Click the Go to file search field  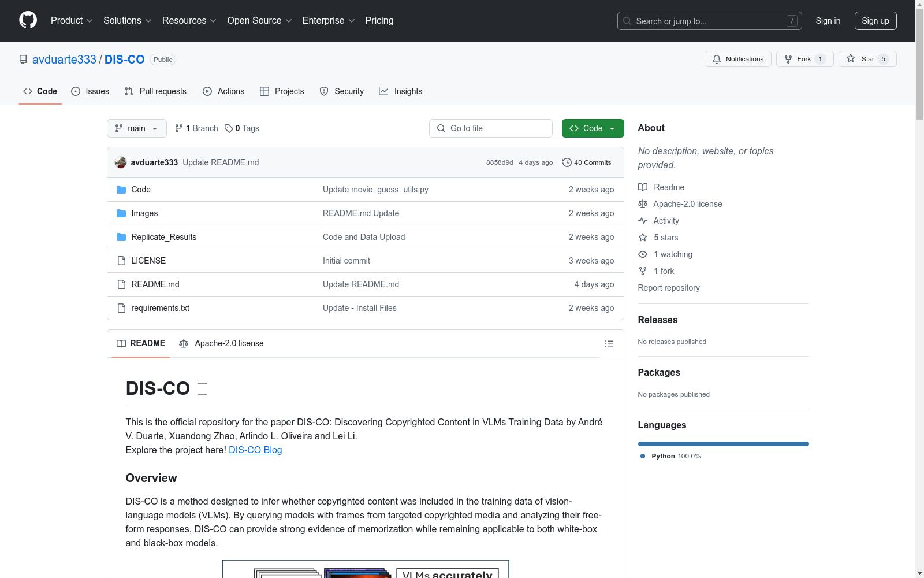pos(491,128)
